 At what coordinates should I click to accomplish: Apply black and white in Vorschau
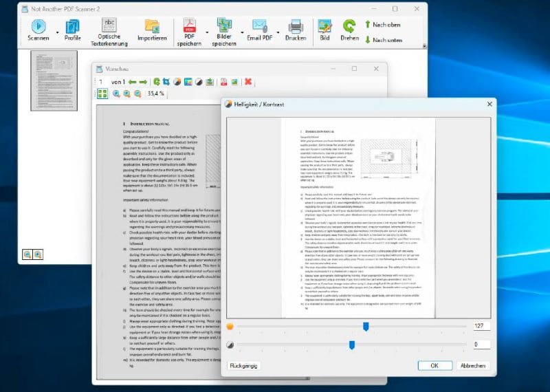click(199, 82)
